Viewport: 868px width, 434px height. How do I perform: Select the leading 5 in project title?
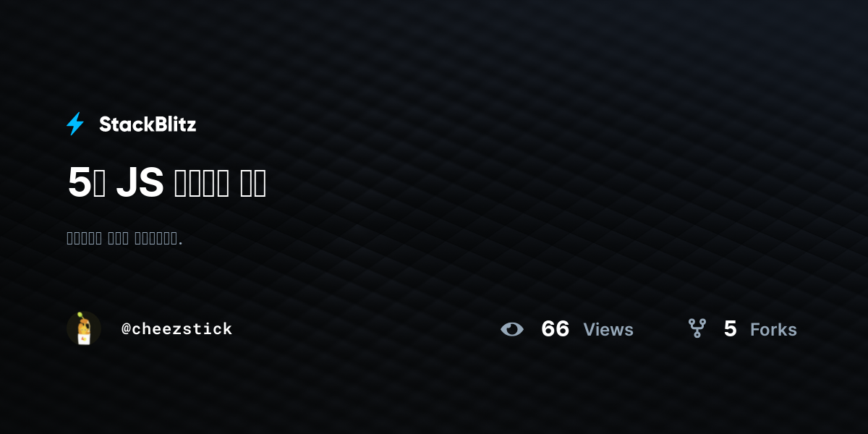click(x=77, y=182)
